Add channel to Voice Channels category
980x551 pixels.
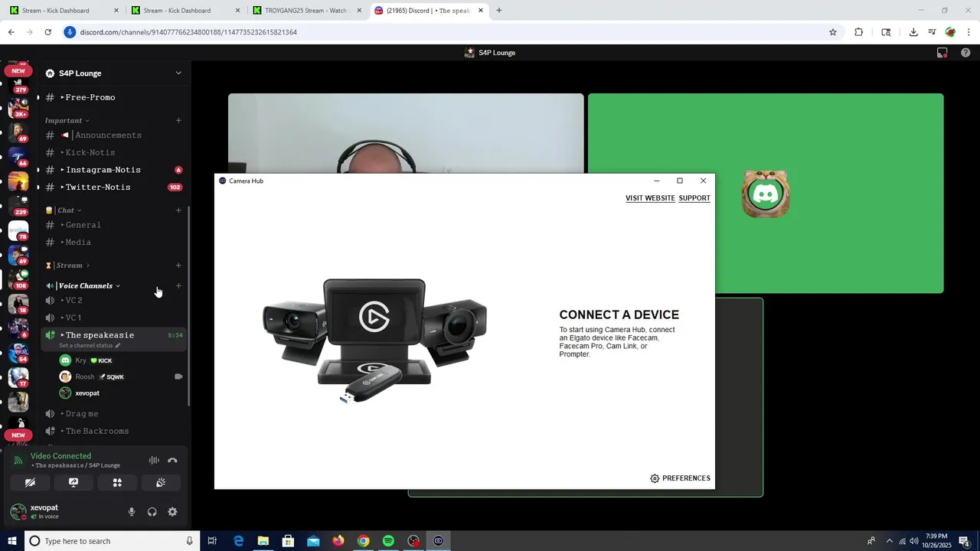[178, 286]
